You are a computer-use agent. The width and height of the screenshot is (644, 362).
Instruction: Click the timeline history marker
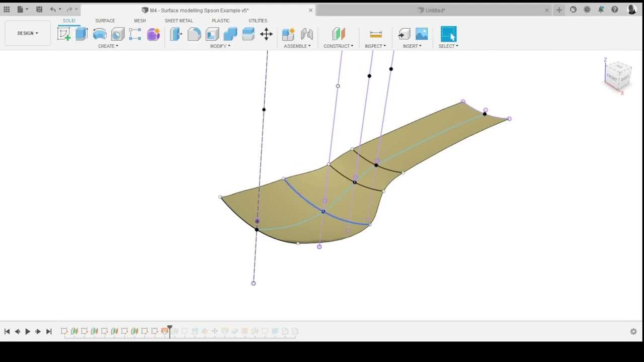tap(170, 330)
